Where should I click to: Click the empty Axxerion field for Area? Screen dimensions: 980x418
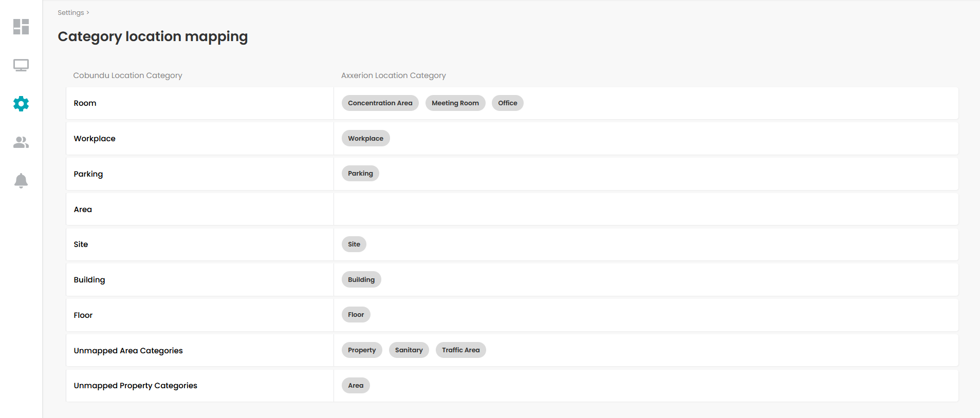click(x=646, y=209)
